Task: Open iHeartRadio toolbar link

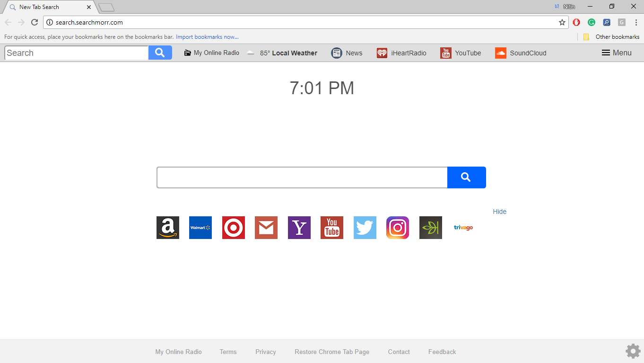Action: (x=401, y=53)
